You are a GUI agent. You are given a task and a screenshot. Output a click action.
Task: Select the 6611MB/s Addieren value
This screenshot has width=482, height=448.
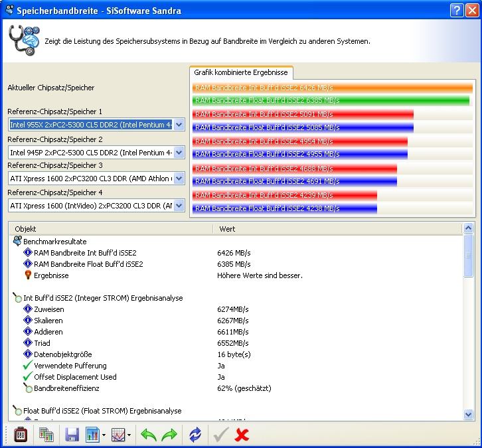click(x=232, y=332)
